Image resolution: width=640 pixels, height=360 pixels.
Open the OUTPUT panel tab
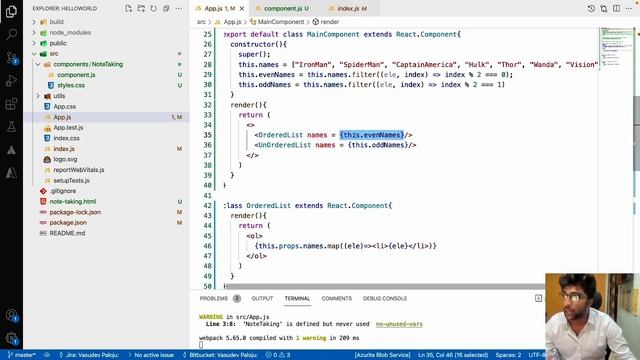[x=262, y=298]
